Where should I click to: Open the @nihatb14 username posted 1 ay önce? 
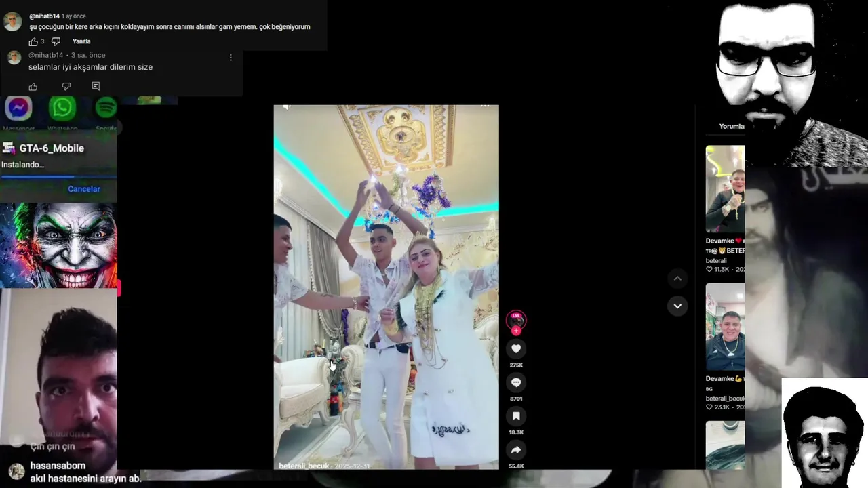pyautogui.click(x=44, y=16)
